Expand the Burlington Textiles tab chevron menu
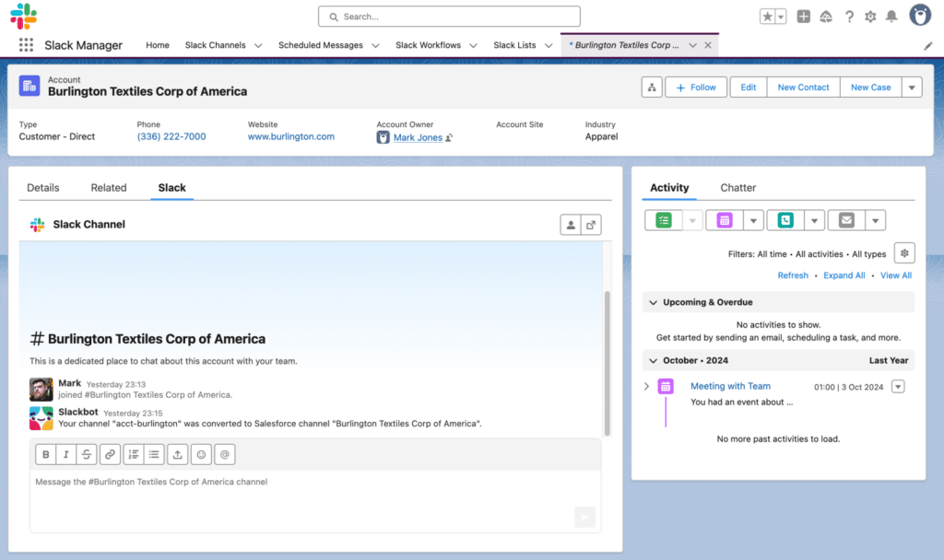944x560 pixels. pos(693,46)
